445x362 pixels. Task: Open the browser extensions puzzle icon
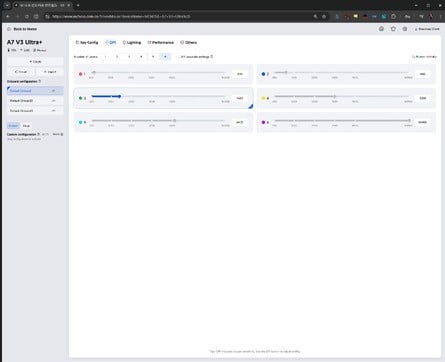(x=393, y=16)
